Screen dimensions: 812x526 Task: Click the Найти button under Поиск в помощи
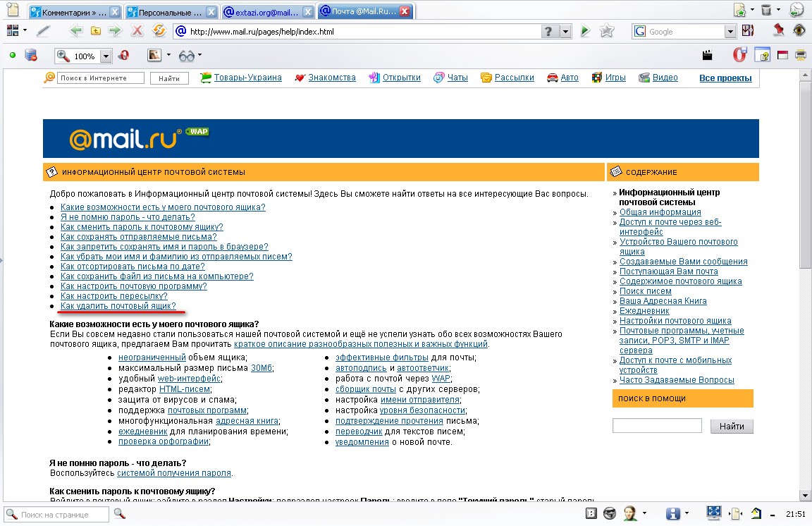tap(732, 426)
